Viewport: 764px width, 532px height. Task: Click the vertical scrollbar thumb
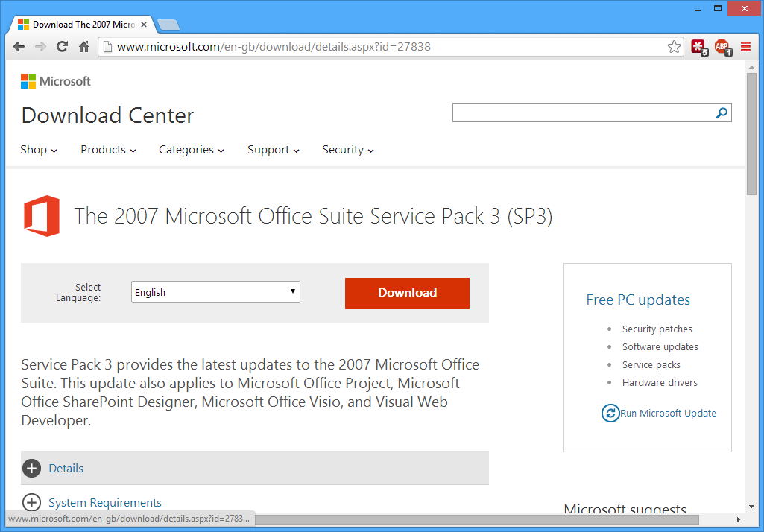tap(751, 134)
